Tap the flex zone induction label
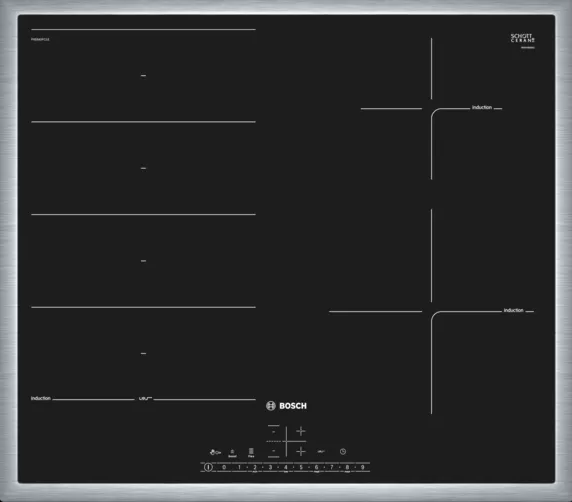The height and width of the screenshot is (502, 572). [40, 398]
